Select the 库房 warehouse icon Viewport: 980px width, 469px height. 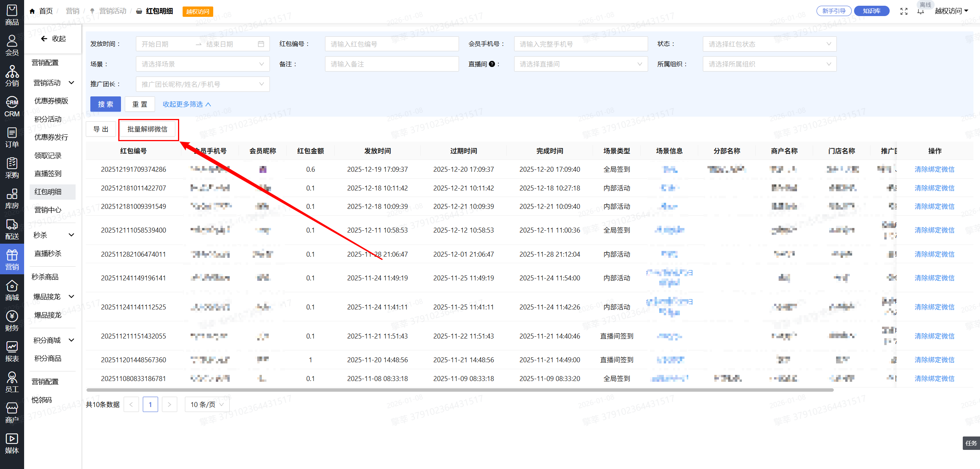tap(12, 199)
